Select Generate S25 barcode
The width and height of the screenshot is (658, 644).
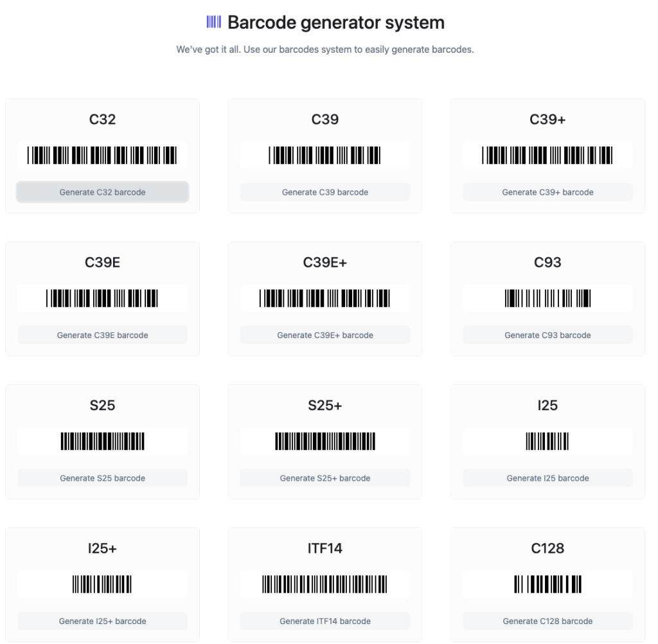coord(102,478)
